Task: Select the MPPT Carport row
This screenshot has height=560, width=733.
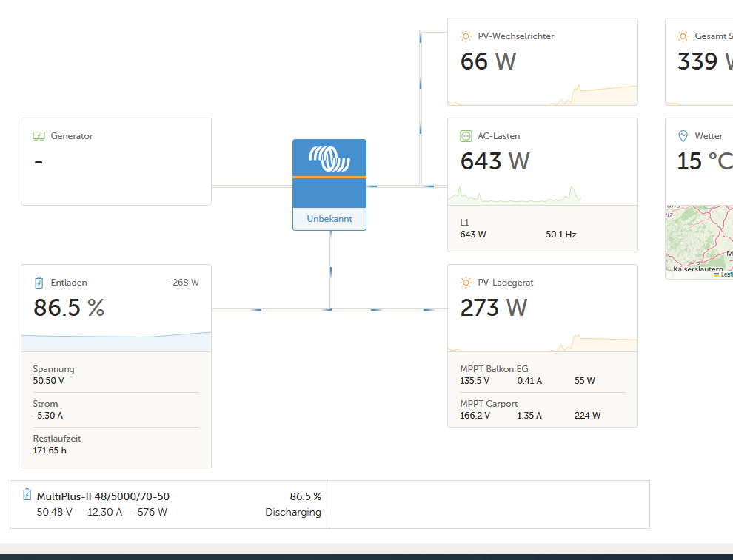Action: pos(543,410)
